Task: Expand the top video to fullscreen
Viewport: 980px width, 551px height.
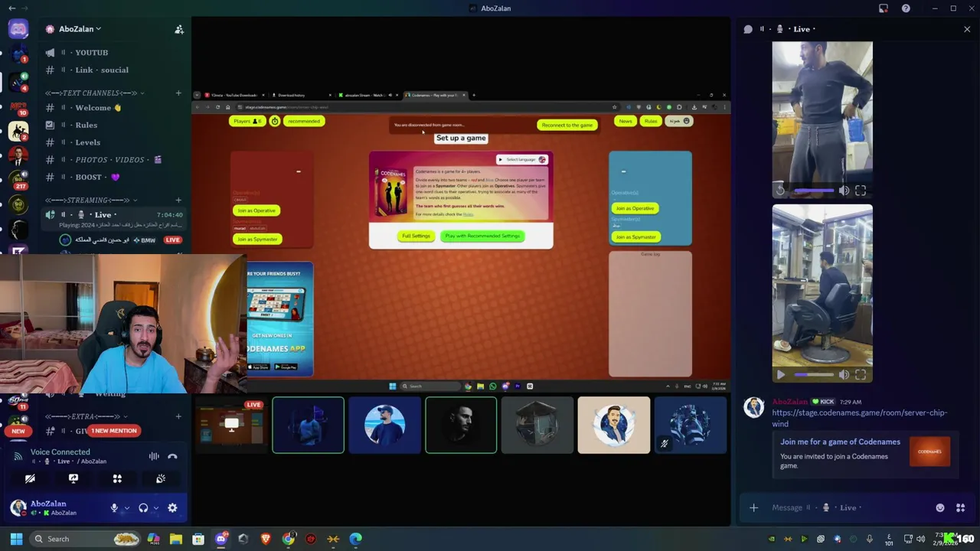Action: 861,190
